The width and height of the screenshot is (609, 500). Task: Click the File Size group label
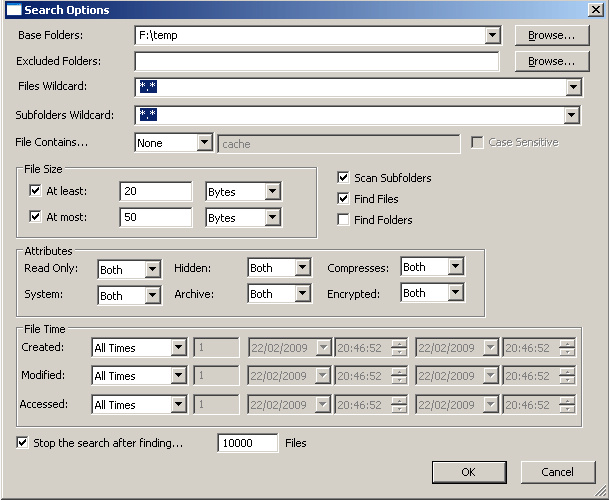coord(43,169)
